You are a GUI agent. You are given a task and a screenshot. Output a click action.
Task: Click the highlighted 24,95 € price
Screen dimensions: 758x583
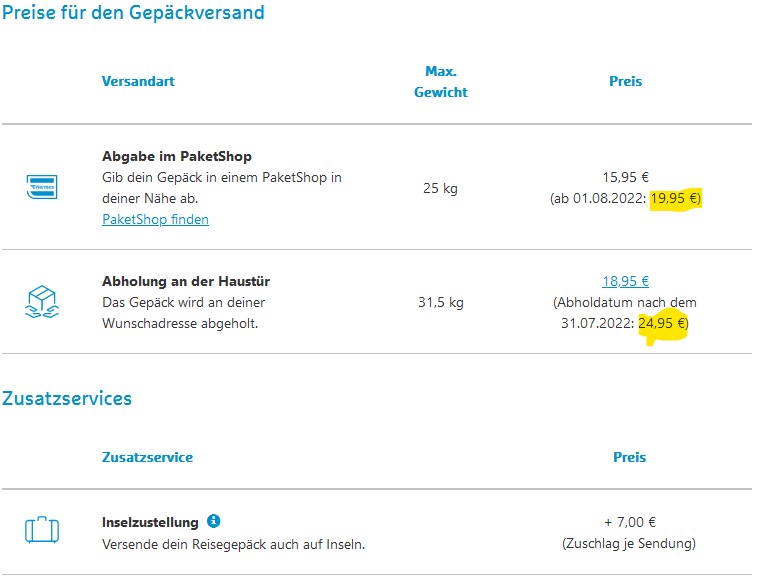pyautogui.click(x=662, y=323)
